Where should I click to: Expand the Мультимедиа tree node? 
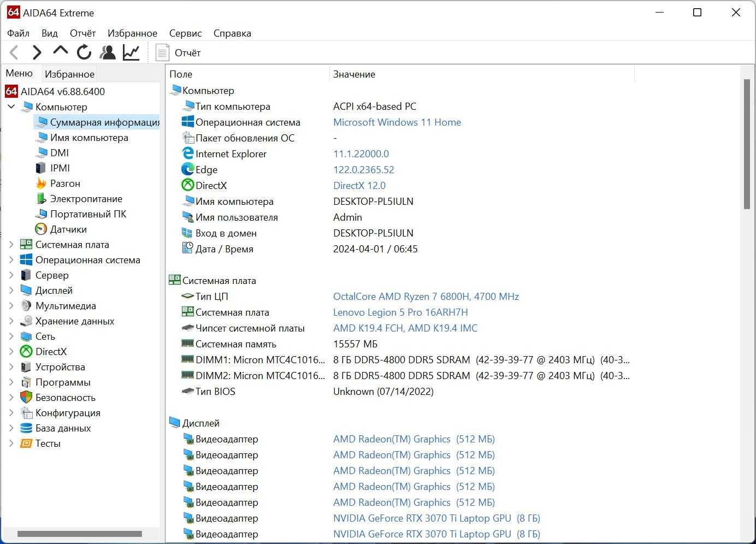click(x=11, y=306)
